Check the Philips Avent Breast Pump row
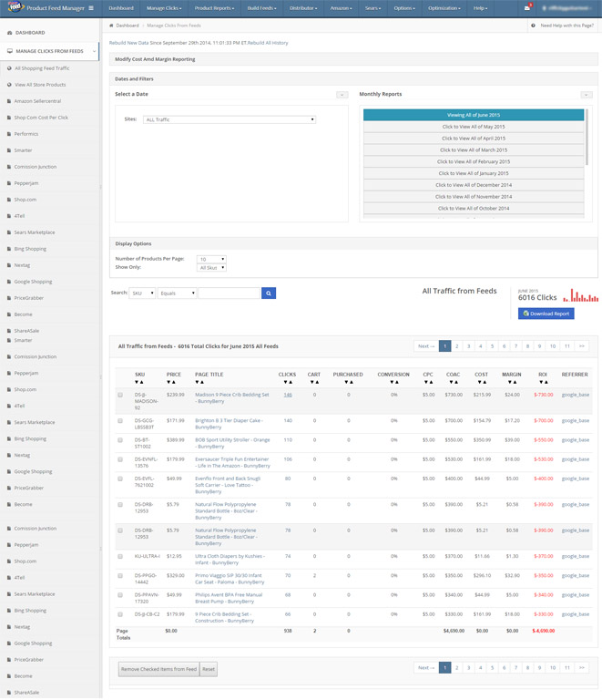 (x=120, y=595)
